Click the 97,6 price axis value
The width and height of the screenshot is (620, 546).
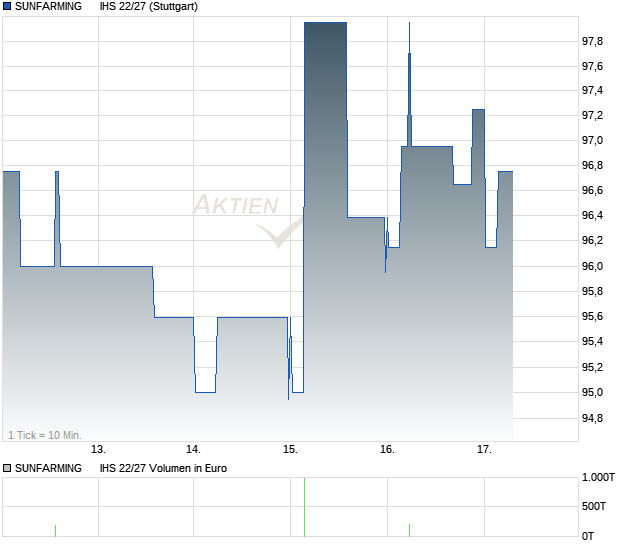592,66
